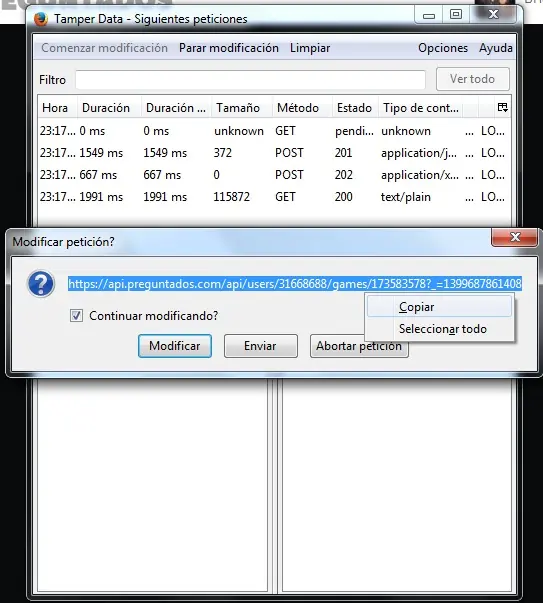Click the Firefox icon in the title bar
543x603 pixels.
41,18
